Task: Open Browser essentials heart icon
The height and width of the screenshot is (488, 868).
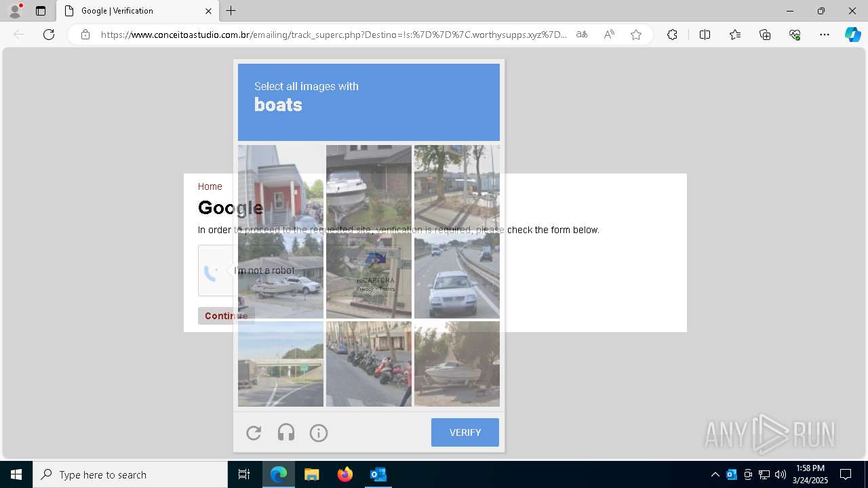Action: (x=795, y=35)
